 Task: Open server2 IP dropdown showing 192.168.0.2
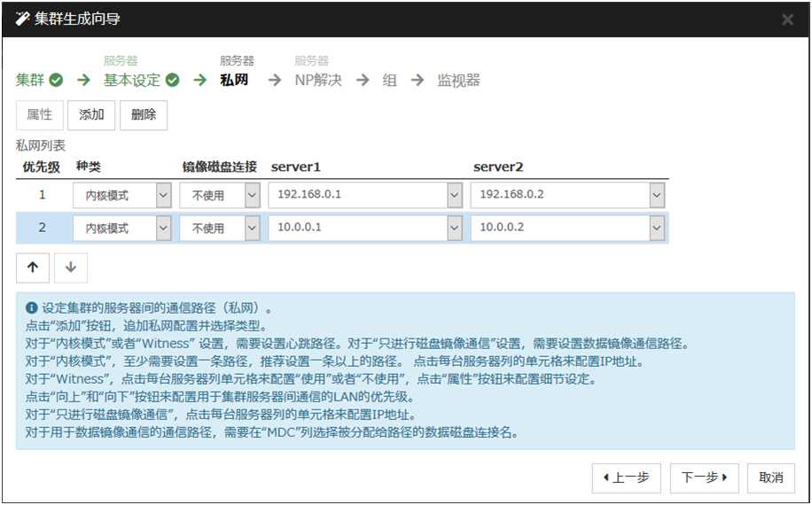656,196
